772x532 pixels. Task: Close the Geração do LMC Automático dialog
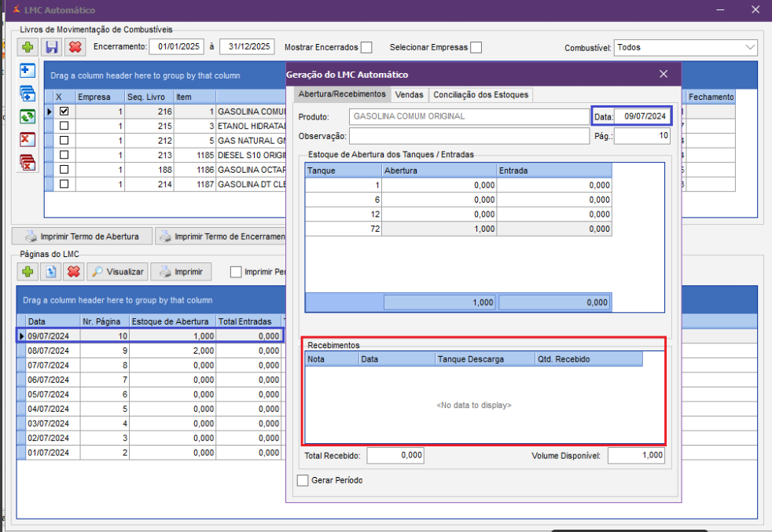pyautogui.click(x=664, y=74)
